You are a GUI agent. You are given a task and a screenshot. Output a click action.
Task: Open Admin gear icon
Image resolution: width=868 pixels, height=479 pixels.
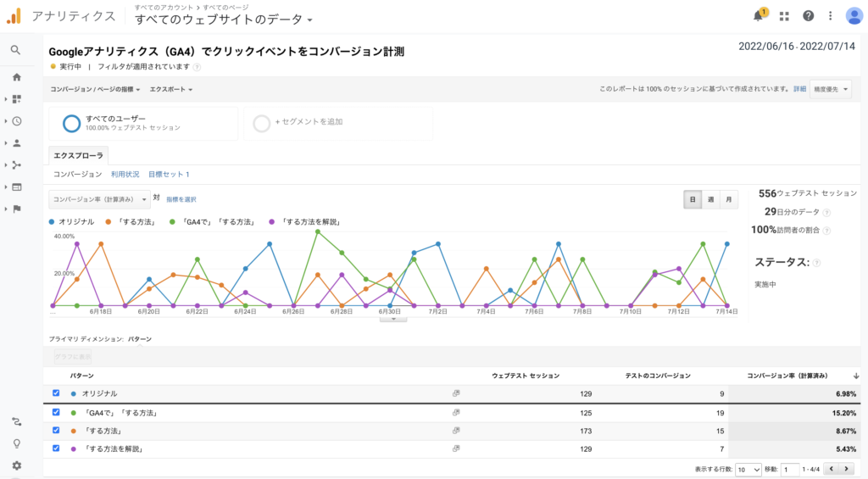(x=17, y=465)
